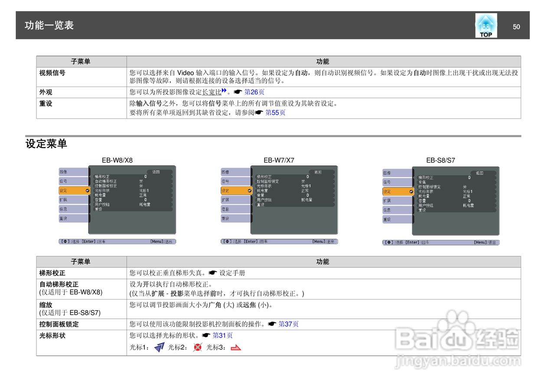Choose 音量 row in EB-W8/X8 menu

tap(133, 200)
